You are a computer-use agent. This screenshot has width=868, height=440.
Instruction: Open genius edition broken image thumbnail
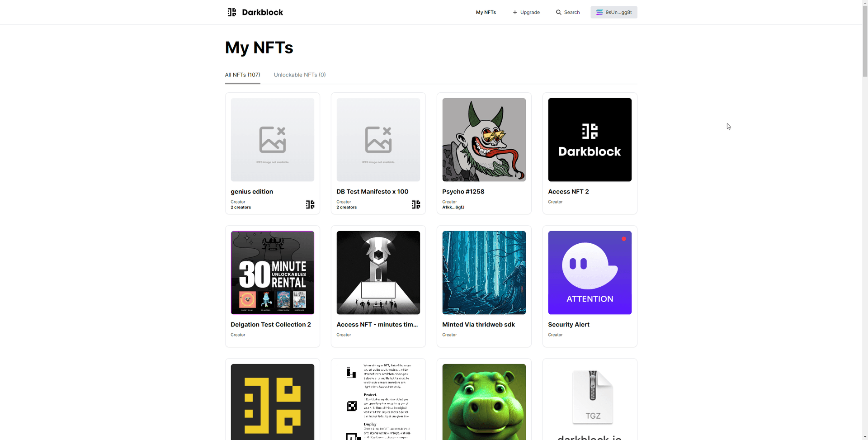(x=272, y=140)
